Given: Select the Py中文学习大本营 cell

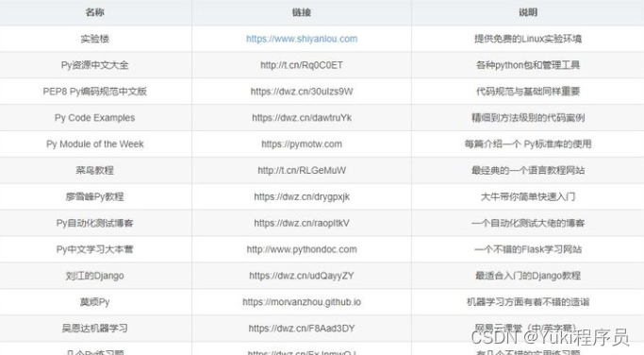Looking at the screenshot, I should tap(95, 249).
